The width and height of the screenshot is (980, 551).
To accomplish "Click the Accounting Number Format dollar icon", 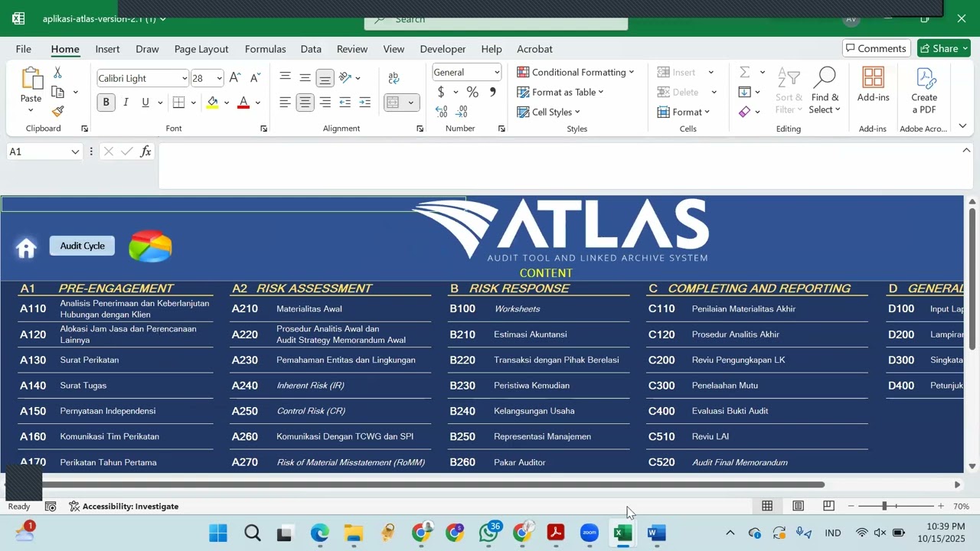I will [x=441, y=93].
